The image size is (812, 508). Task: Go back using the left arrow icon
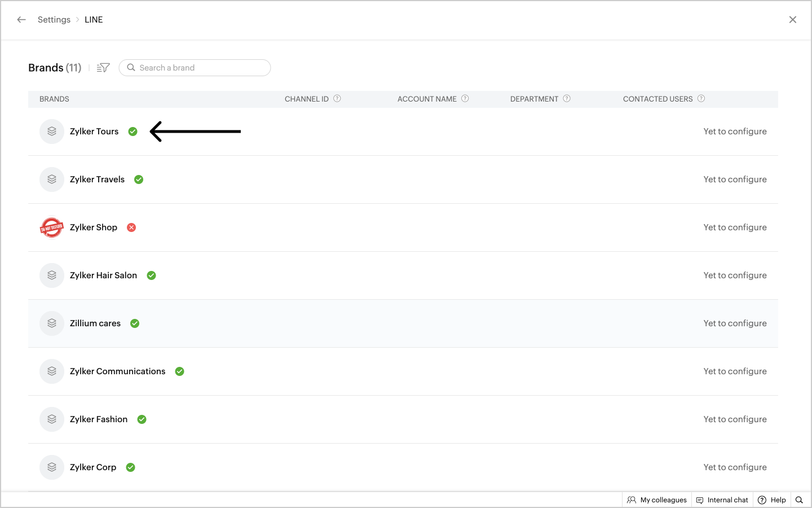[21, 20]
